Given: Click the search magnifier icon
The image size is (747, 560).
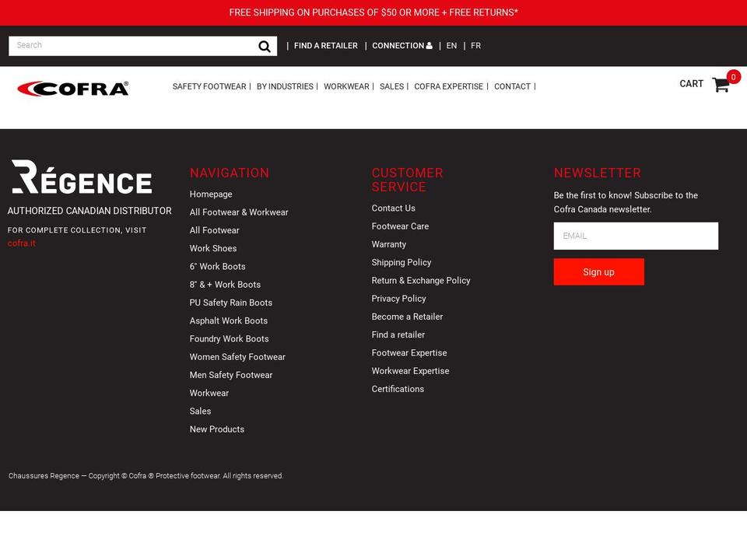Looking at the screenshot, I should (265, 46).
